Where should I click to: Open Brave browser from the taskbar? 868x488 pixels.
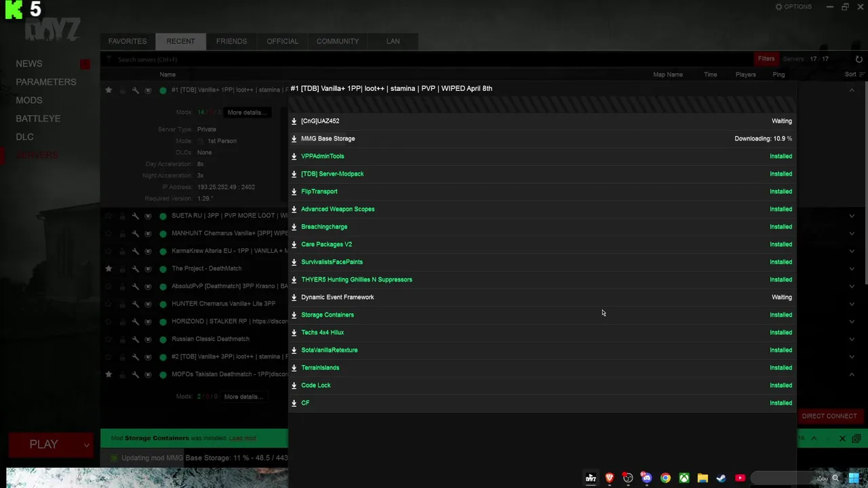(x=609, y=478)
